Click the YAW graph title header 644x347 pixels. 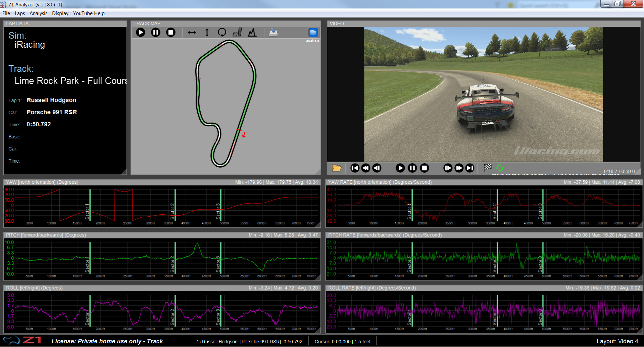tap(42, 182)
